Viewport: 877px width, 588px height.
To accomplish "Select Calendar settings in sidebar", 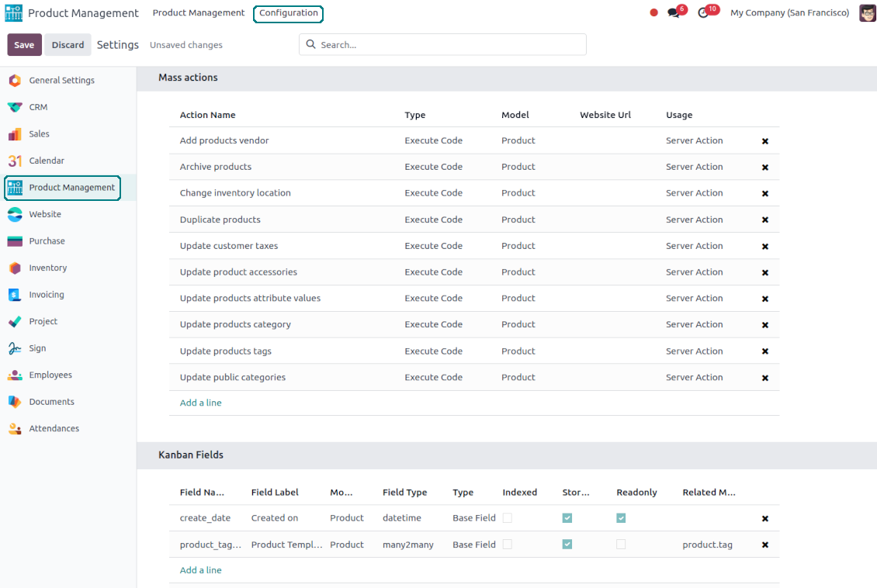I will (47, 161).
